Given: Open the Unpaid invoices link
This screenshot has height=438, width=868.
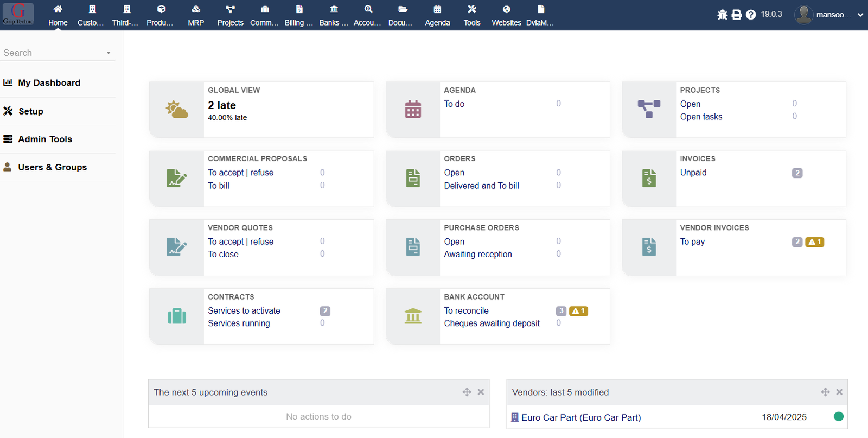Looking at the screenshot, I should 693,173.
